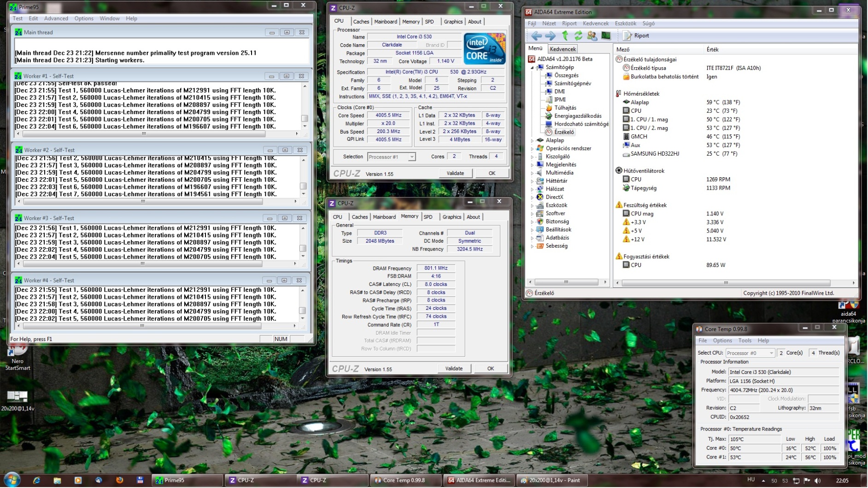
Task: Open the Riport button in AIDA64 toolbar
Action: pyautogui.click(x=636, y=35)
